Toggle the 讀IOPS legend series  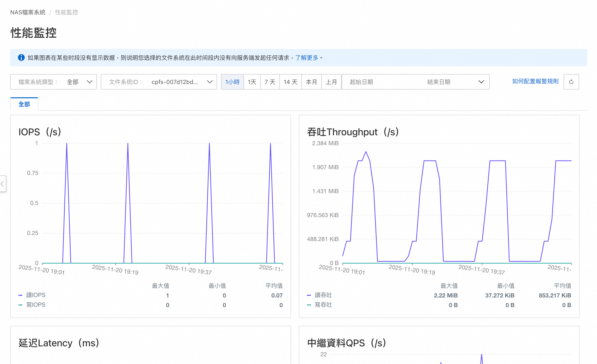pyautogui.click(x=35, y=295)
